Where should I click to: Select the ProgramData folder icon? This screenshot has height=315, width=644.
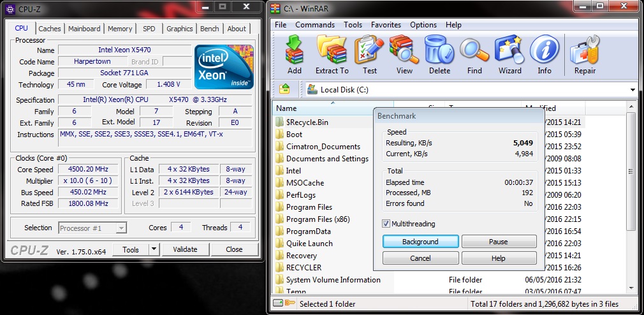280,231
